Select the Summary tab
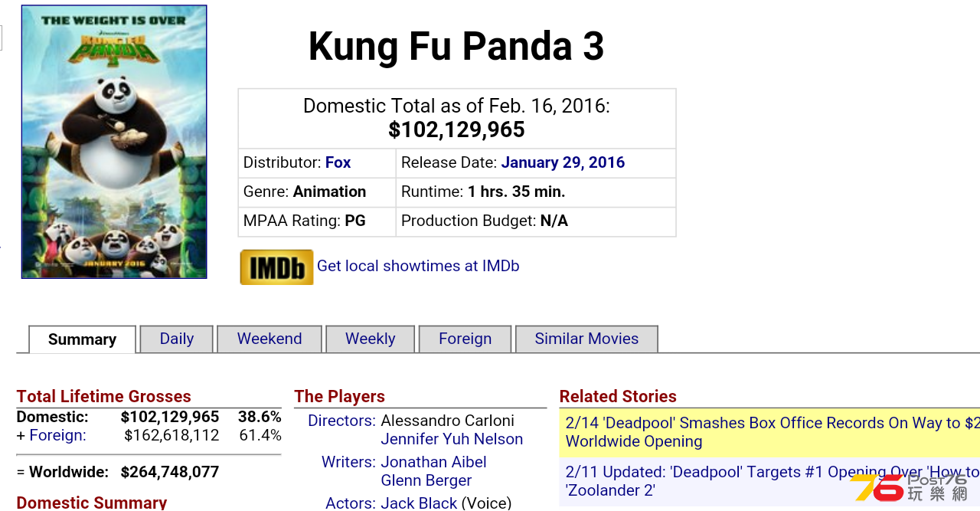 point(83,339)
